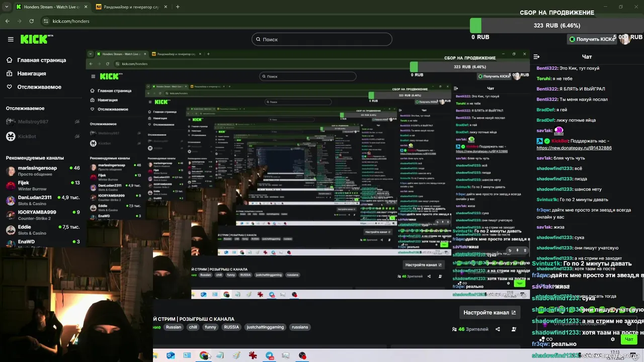Open followed channel Mellstroy987
Screen dimensions: 644x362
(43, 122)
